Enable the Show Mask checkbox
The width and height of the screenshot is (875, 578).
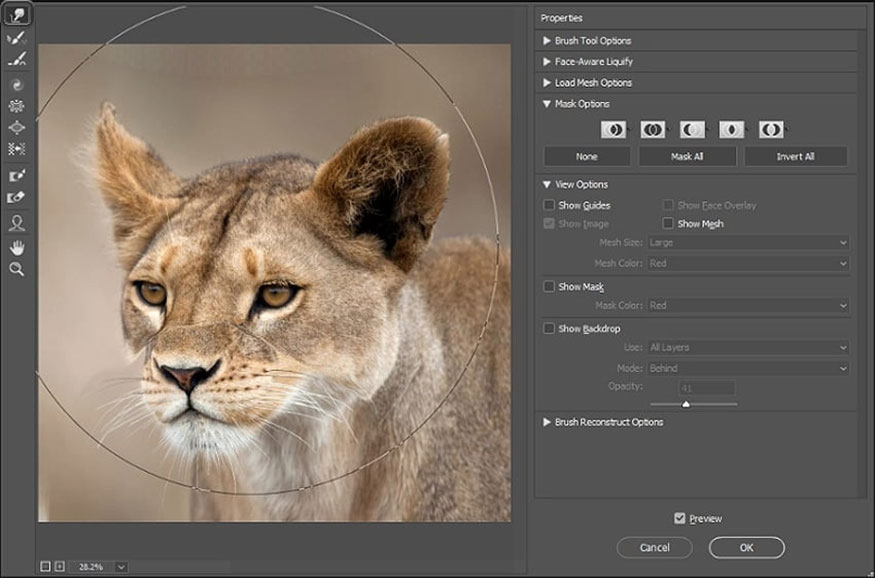click(548, 286)
